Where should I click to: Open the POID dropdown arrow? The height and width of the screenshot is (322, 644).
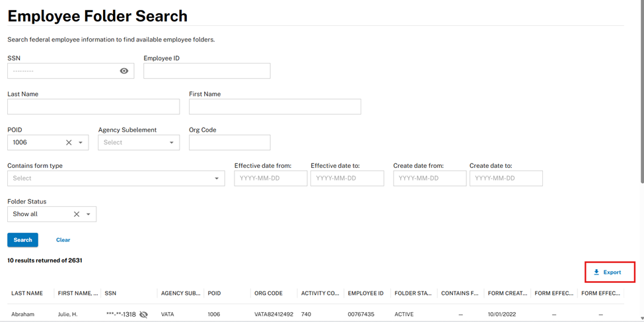pos(81,142)
